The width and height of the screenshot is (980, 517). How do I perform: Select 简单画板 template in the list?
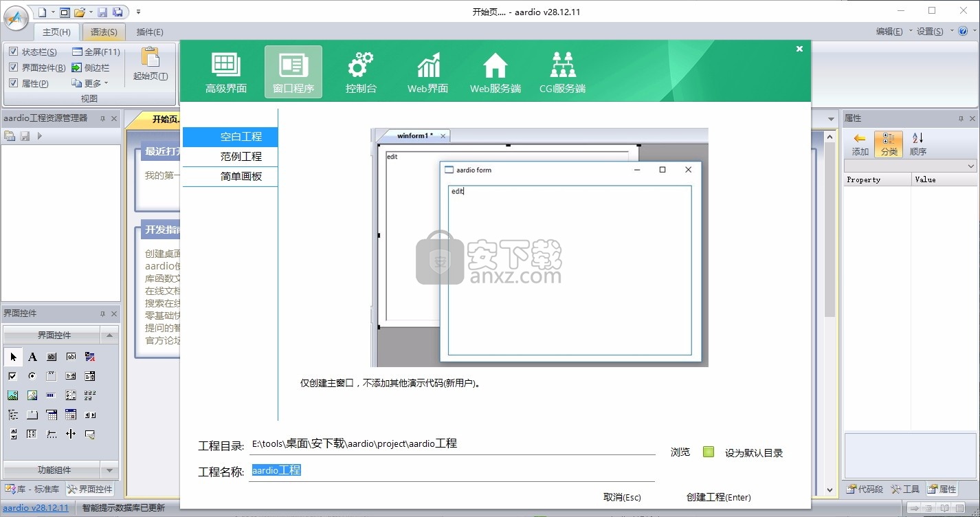230,176
